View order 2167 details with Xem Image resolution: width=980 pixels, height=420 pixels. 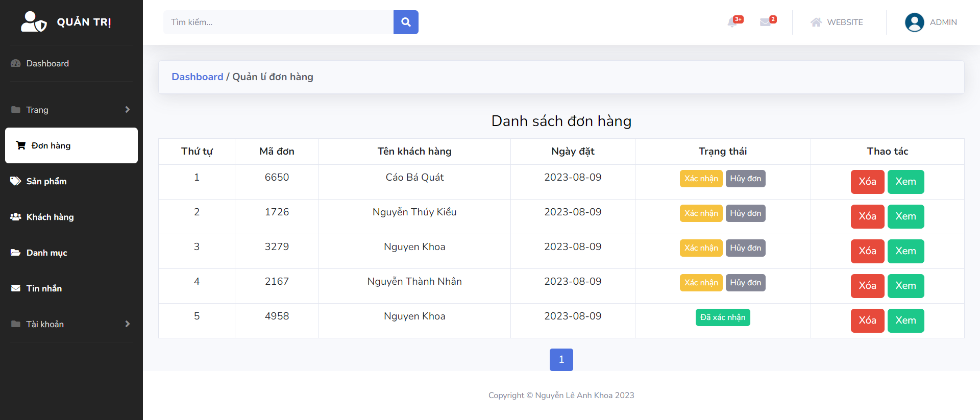coord(906,286)
